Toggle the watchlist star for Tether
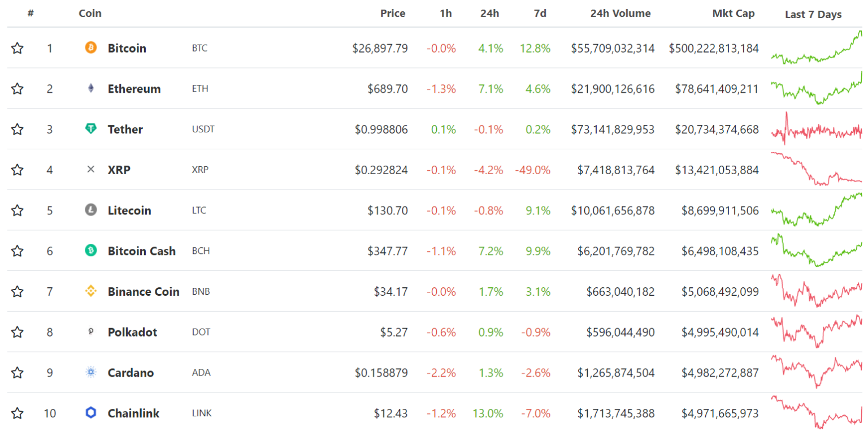This screenshot has width=868, height=431. [x=17, y=129]
